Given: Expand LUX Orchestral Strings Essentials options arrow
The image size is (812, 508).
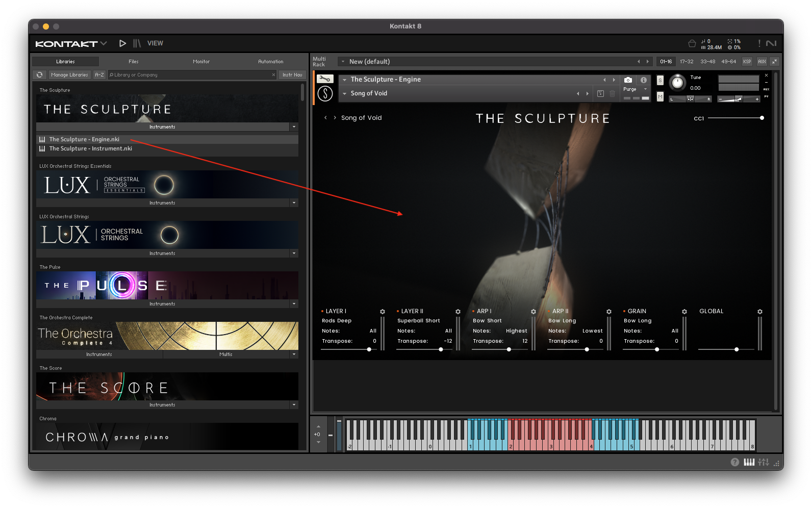Looking at the screenshot, I should pos(294,202).
